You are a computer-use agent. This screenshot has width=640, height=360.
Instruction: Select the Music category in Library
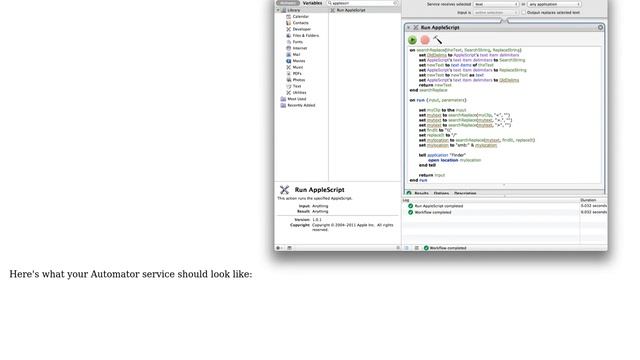pyautogui.click(x=298, y=67)
